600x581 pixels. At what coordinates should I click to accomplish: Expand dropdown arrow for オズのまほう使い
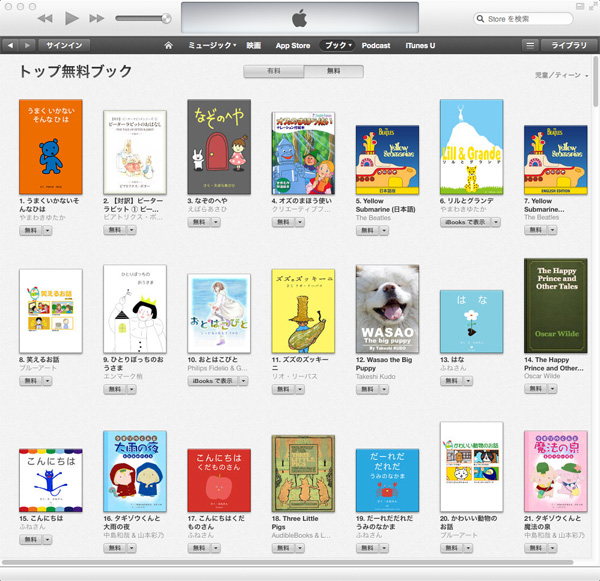click(x=300, y=222)
